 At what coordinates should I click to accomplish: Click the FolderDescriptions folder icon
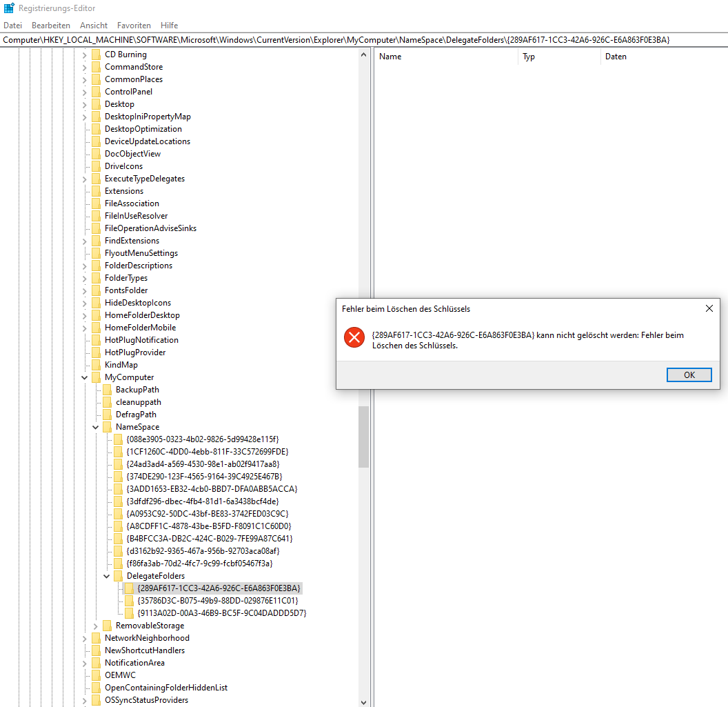pyautogui.click(x=97, y=265)
